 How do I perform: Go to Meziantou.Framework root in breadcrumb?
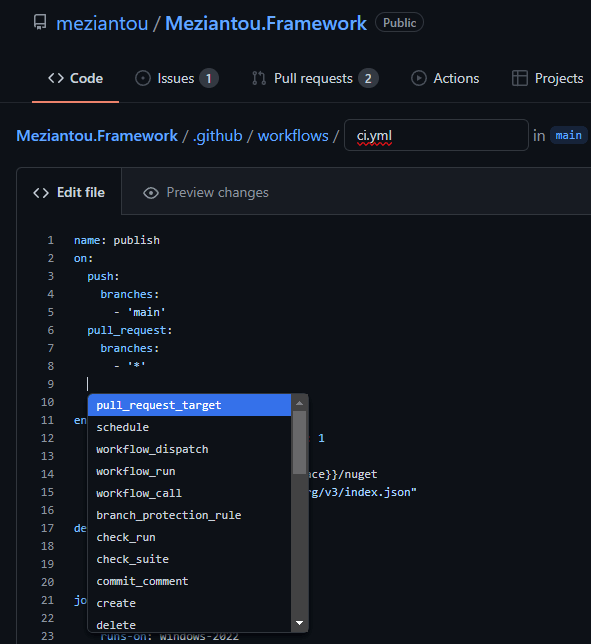97,136
